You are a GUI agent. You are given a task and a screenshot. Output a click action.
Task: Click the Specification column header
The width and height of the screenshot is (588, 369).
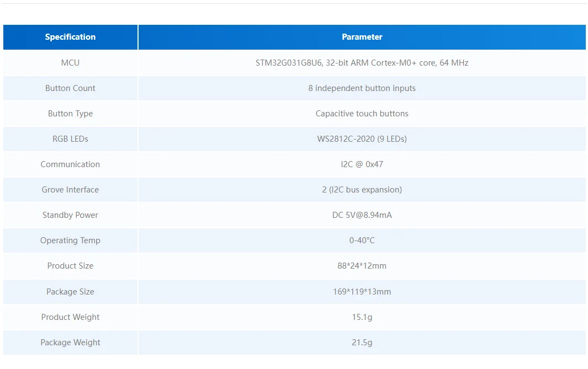point(70,37)
